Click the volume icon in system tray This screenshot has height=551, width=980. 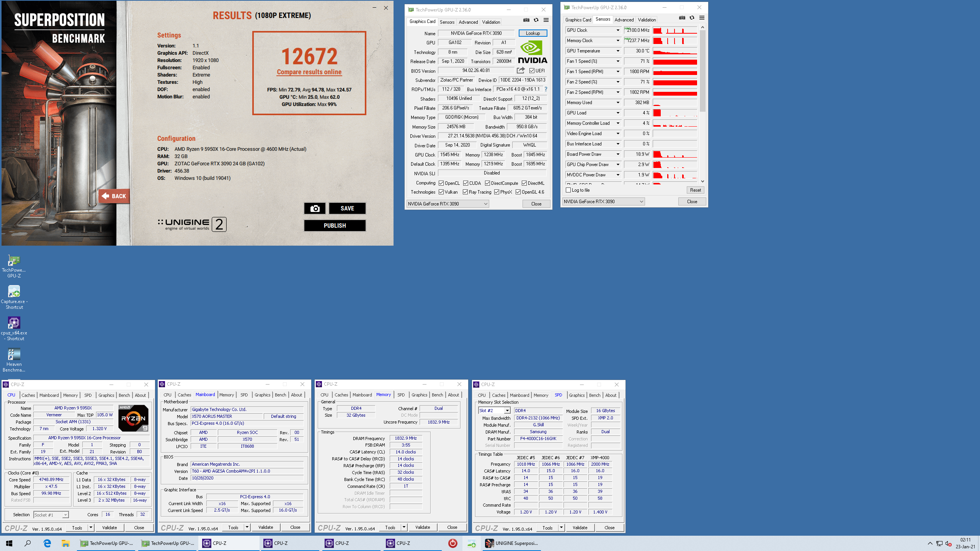coord(949,543)
